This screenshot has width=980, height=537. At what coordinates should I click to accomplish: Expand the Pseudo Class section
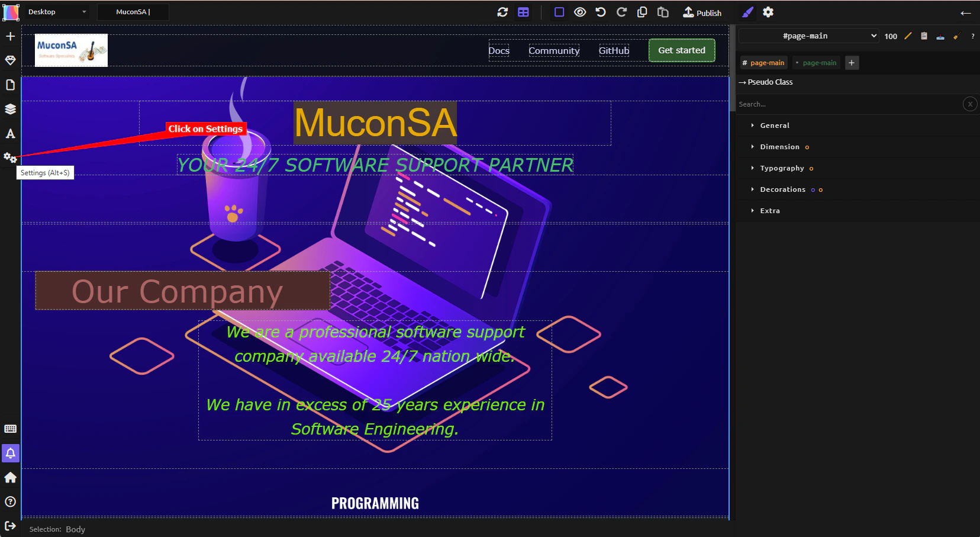tap(766, 82)
